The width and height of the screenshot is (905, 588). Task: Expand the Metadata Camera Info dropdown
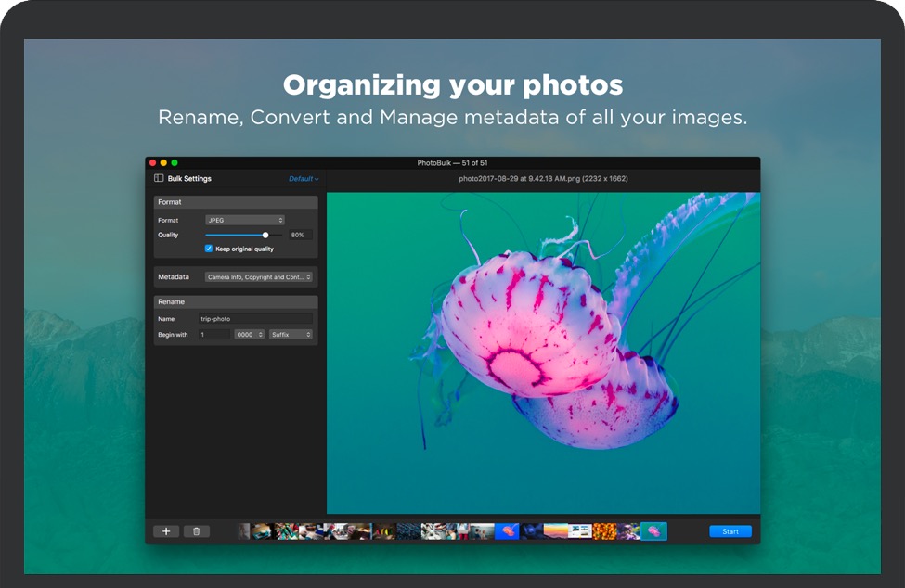click(x=259, y=276)
